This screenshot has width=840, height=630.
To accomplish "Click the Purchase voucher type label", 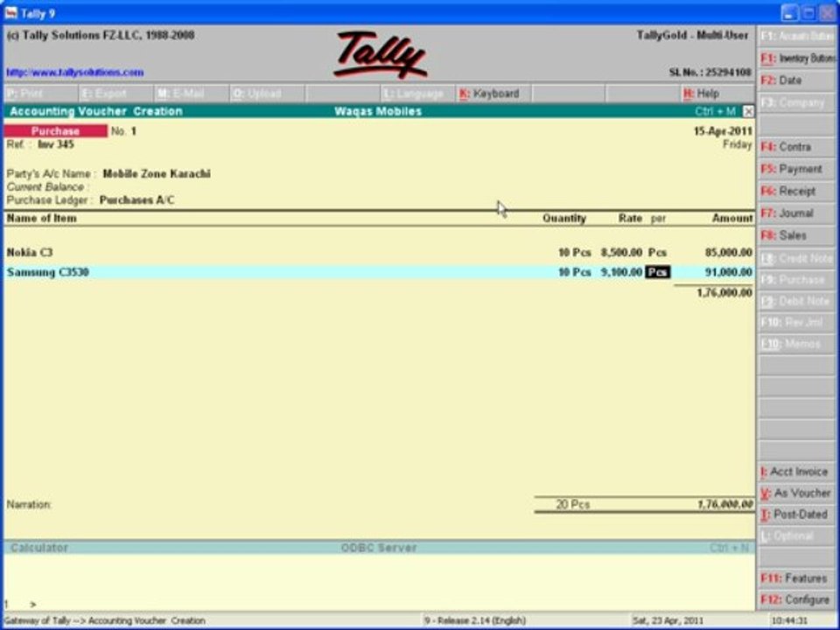I will point(55,131).
